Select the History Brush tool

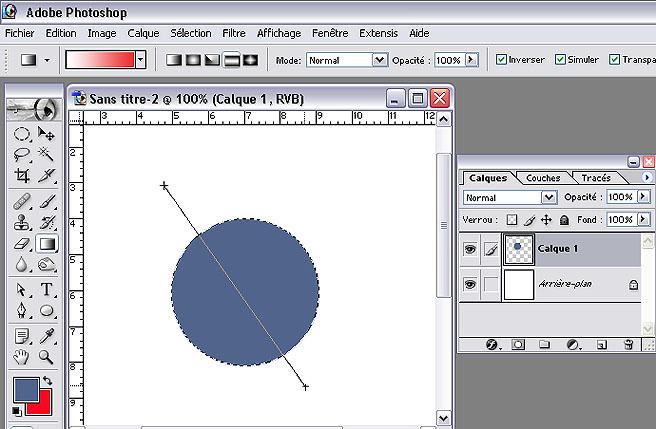pyautogui.click(x=46, y=222)
